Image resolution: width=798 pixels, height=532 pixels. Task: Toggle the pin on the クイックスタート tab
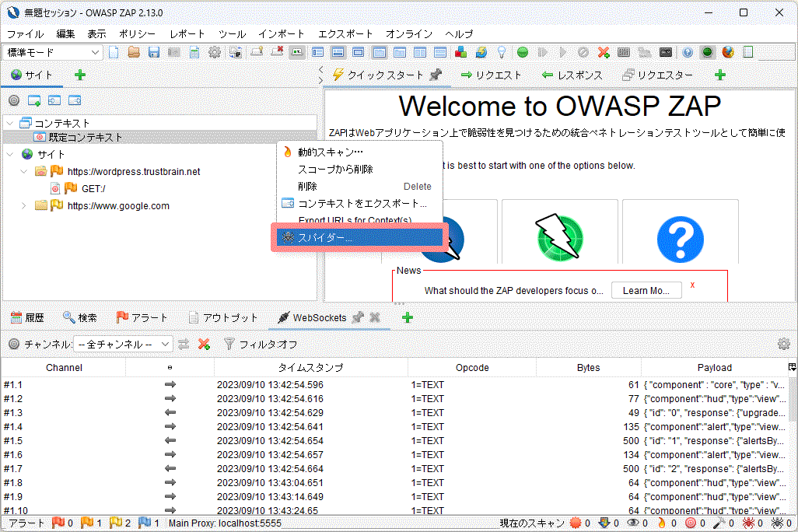[435, 75]
